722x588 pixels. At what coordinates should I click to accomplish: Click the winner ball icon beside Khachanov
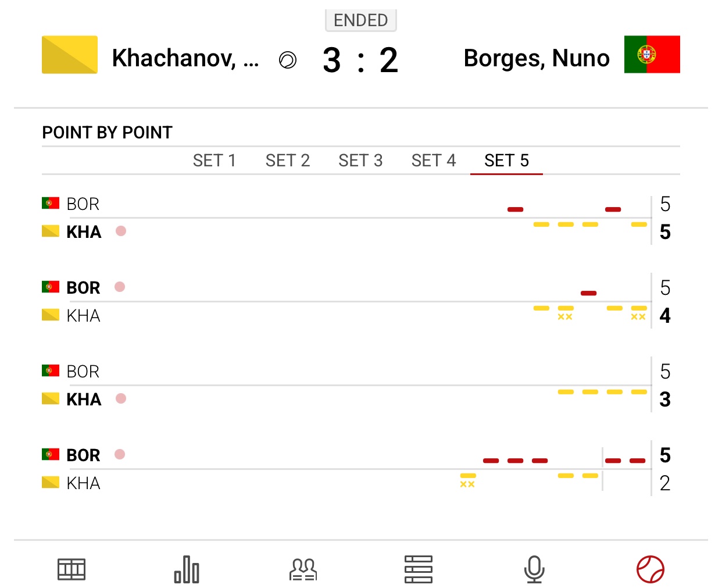click(288, 60)
